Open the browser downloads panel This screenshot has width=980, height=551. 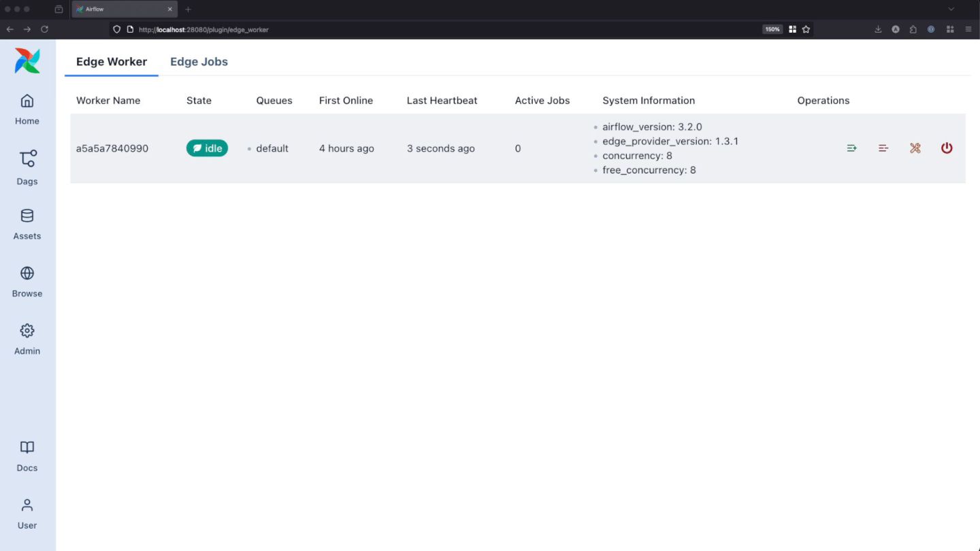[x=878, y=29]
